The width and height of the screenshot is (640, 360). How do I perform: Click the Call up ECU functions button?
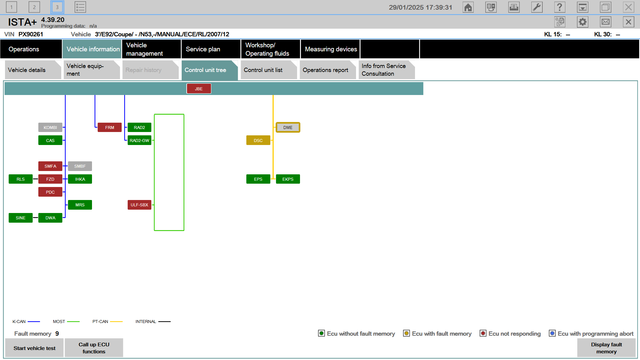click(94, 348)
